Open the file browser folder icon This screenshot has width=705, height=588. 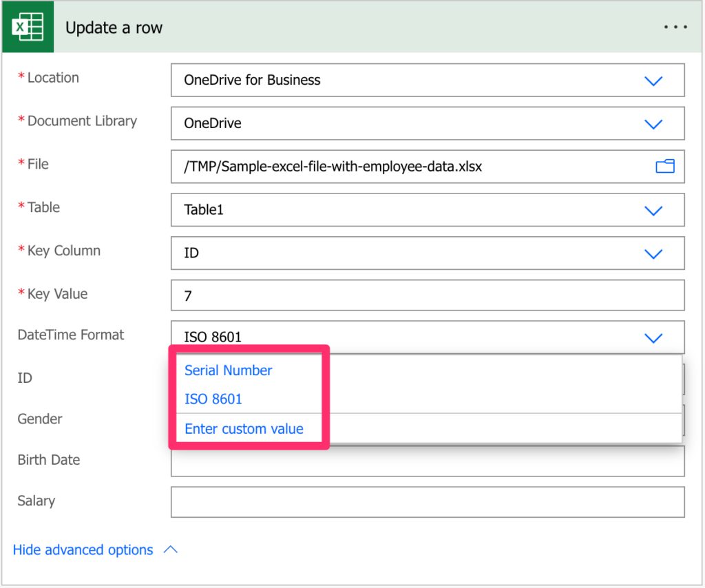(664, 166)
